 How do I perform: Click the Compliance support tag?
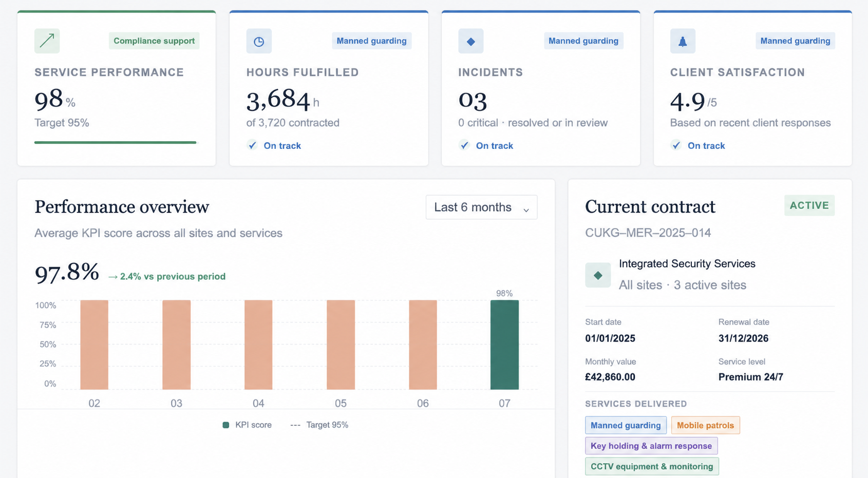154,41
